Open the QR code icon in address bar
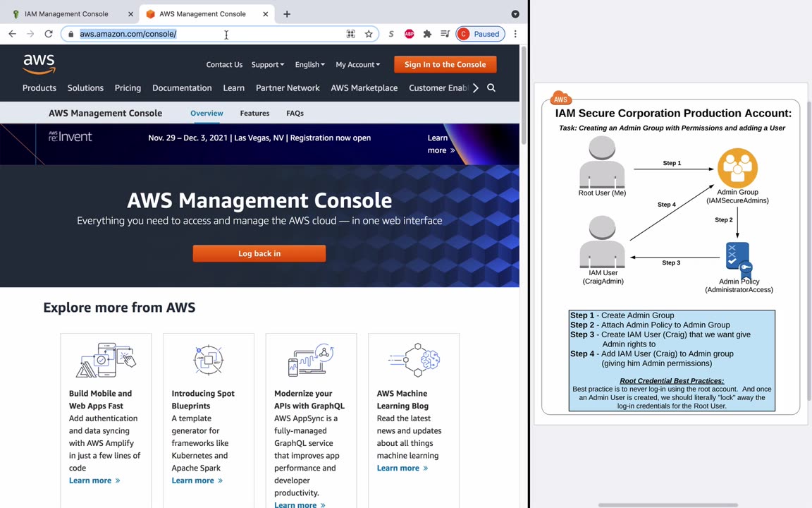The width and height of the screenshot is (812, 508). tap(350, 34)
